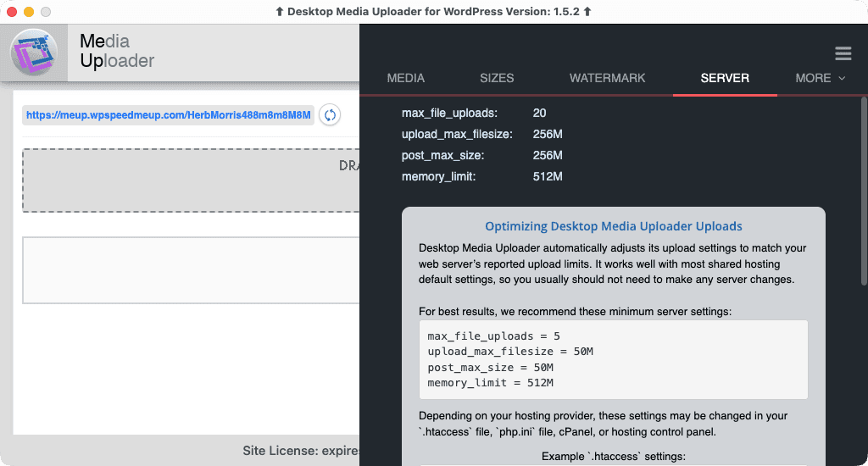The height and width of the screenshot is (466, 868).
Task: Click the 'For best results' recommendation line
Action: click(575, 312)
